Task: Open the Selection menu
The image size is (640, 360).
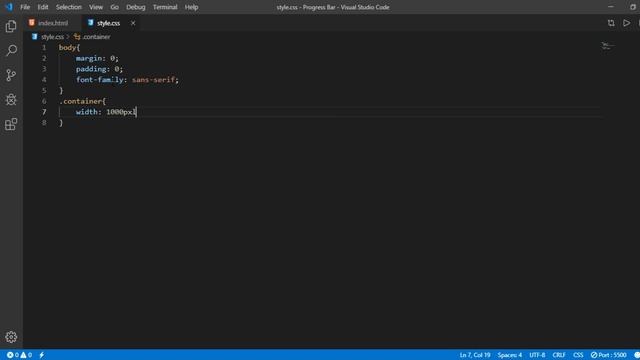Action: coord(69,7)
